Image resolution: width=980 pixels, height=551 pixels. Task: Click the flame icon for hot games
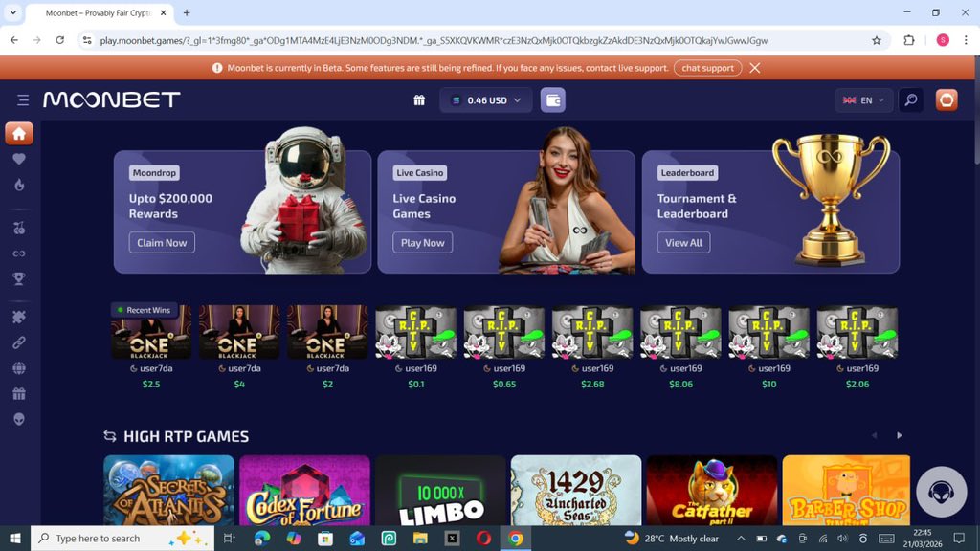tap(20, 185)
